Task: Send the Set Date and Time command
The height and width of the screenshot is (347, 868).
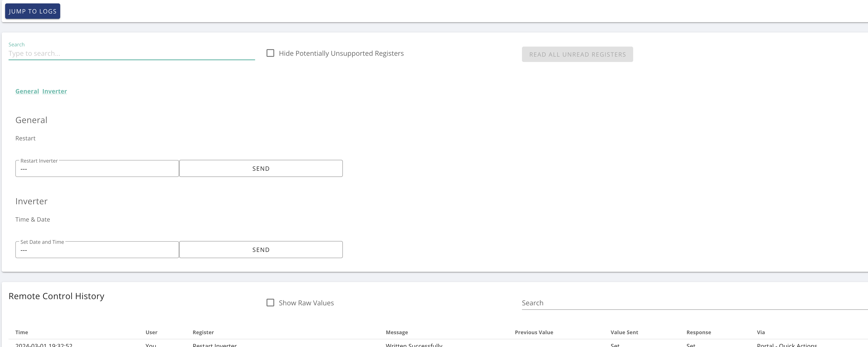Action: click(261, 250)
